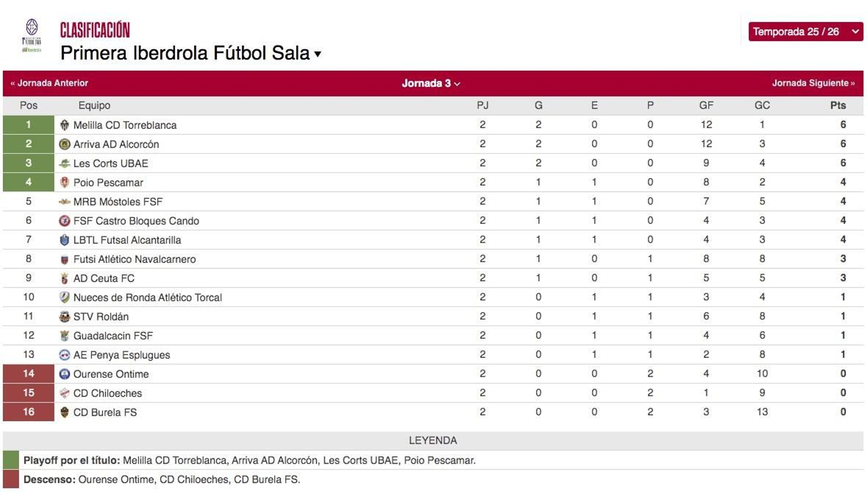Open the Temporada 25 / 26 season selector

tap(805, 31)
